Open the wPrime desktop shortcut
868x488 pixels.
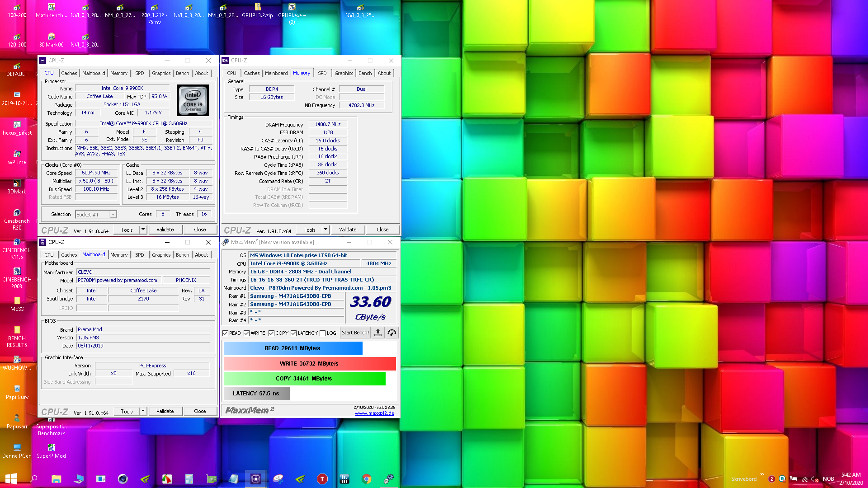17,157
